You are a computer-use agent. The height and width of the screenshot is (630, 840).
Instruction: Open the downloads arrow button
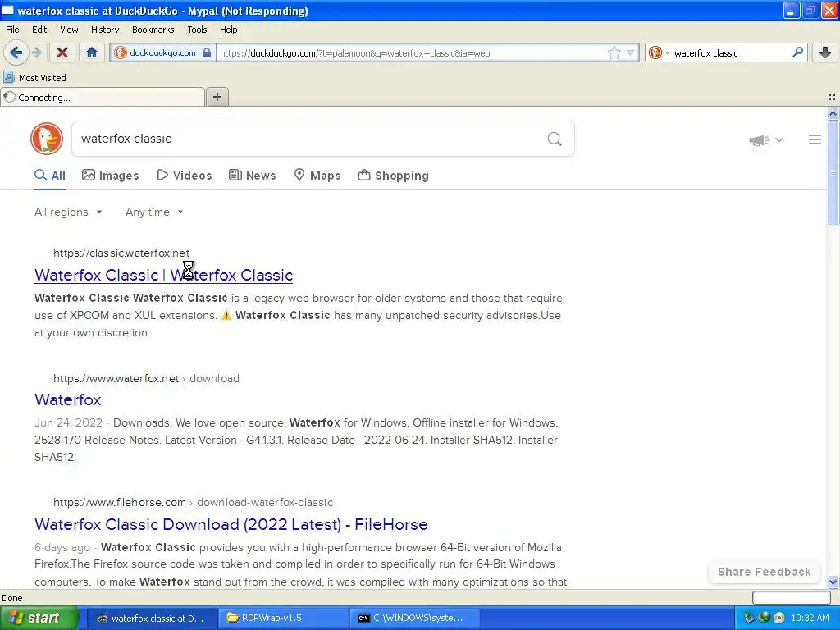[x=825, y=52]
